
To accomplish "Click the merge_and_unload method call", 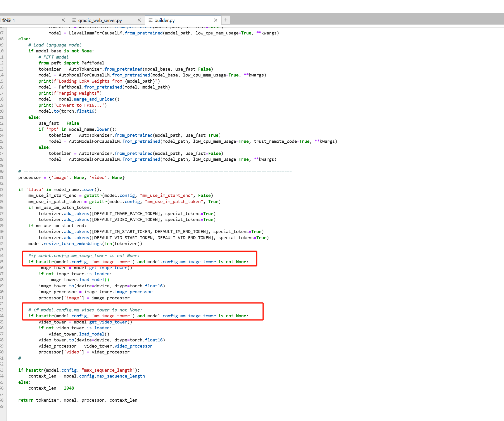I will tap(94, 99).
